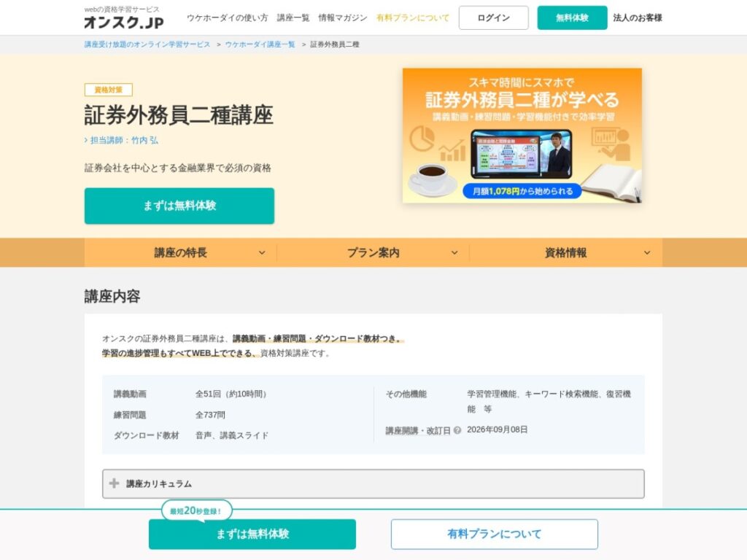Click the 講座内容 heading

click(112, 296)
